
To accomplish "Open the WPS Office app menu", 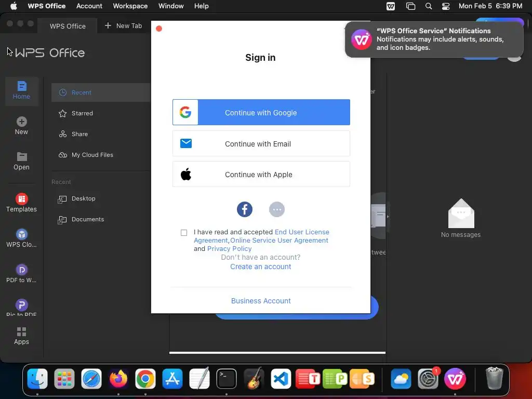I will click(46, 6).
